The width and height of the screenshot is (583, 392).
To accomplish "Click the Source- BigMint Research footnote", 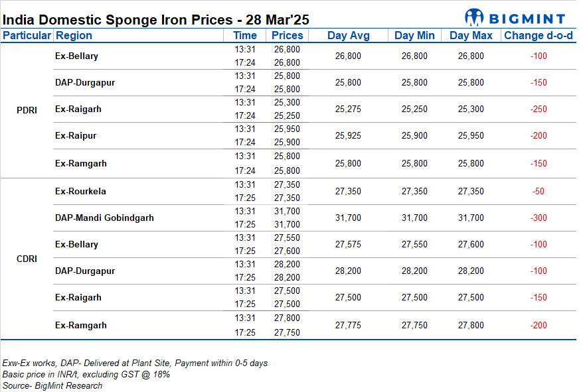I will pyautogui.click(x=52, y=385).
